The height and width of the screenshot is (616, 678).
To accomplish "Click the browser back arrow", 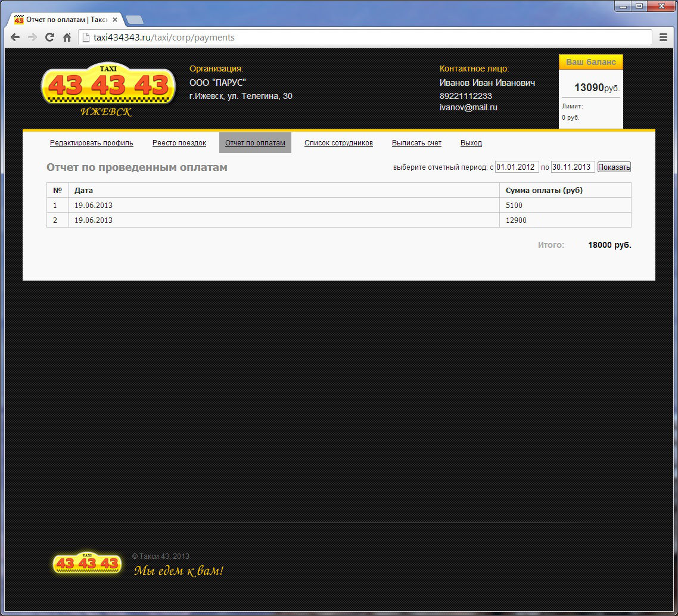I will click(x=15, y=38).
